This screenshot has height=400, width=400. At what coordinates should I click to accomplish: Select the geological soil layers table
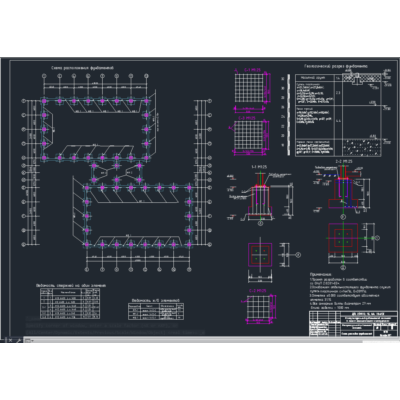pos(338,115)
